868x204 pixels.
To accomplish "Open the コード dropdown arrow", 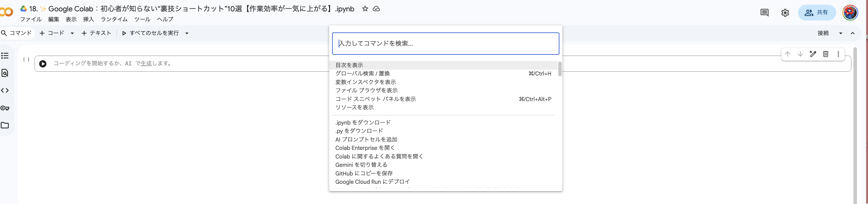I will click(72, 33).
